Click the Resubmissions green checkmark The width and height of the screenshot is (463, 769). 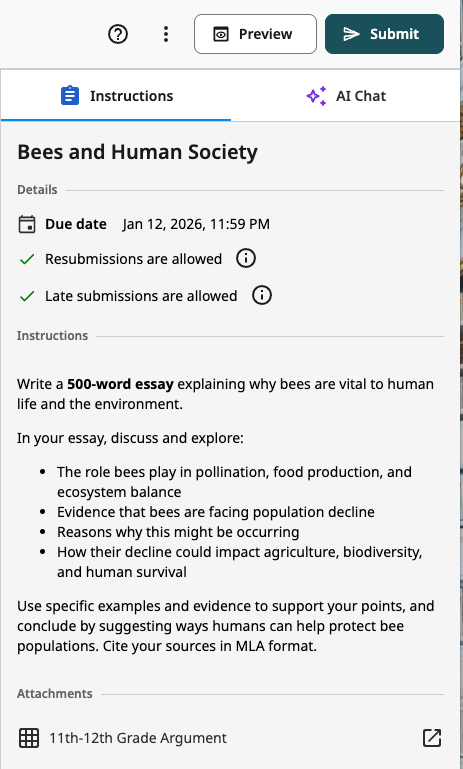coord(27,259)
